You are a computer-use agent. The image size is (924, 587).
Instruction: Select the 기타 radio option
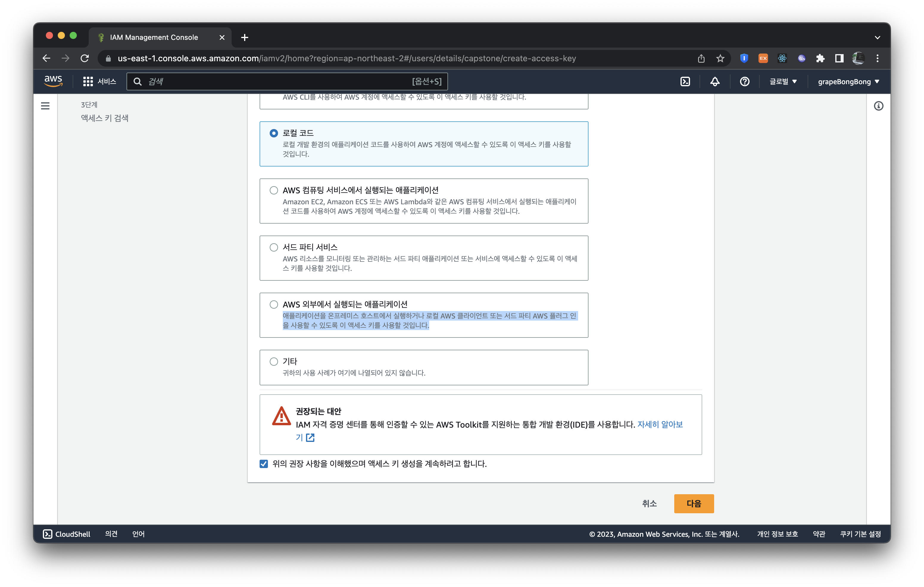click(274, 362)
